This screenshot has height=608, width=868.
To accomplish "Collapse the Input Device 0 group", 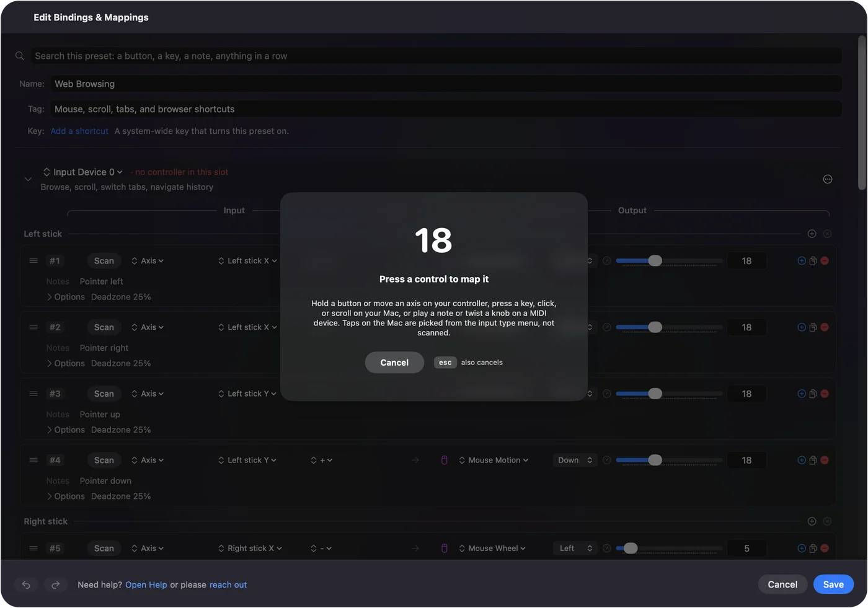I will click(x=28, y=179).
